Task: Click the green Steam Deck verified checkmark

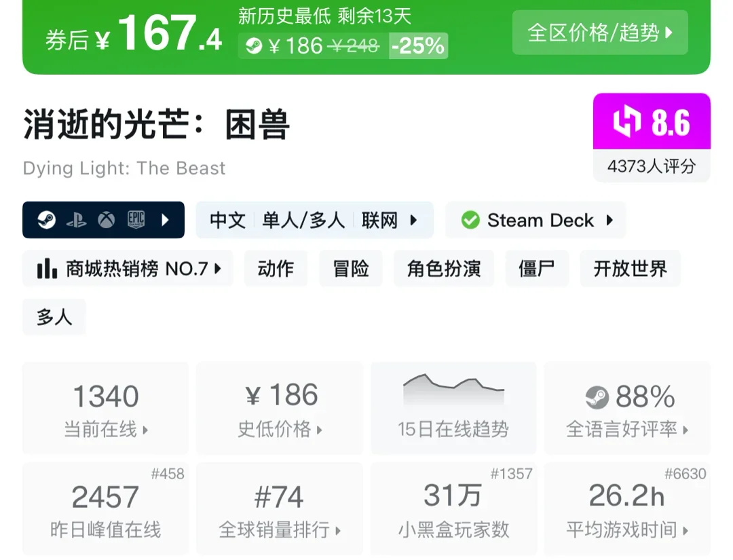Action: click(x=470, y=220)
